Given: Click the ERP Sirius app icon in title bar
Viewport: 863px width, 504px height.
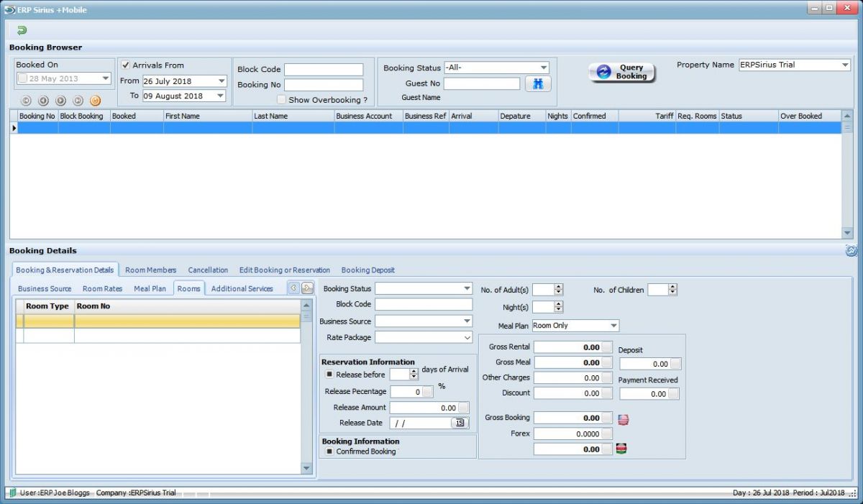Looking at the screenshot, I should [x=9, y=9].
